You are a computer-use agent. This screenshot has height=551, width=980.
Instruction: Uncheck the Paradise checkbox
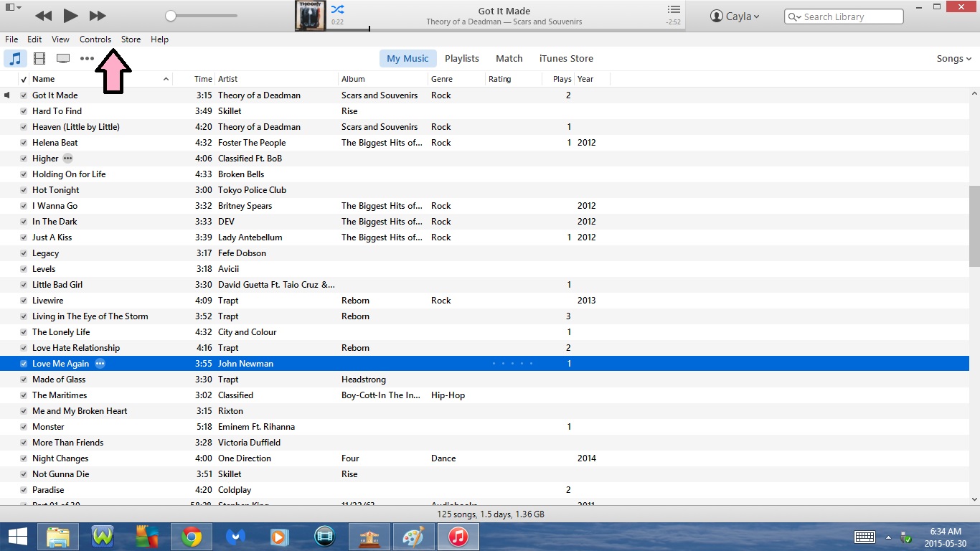[24, 490]
